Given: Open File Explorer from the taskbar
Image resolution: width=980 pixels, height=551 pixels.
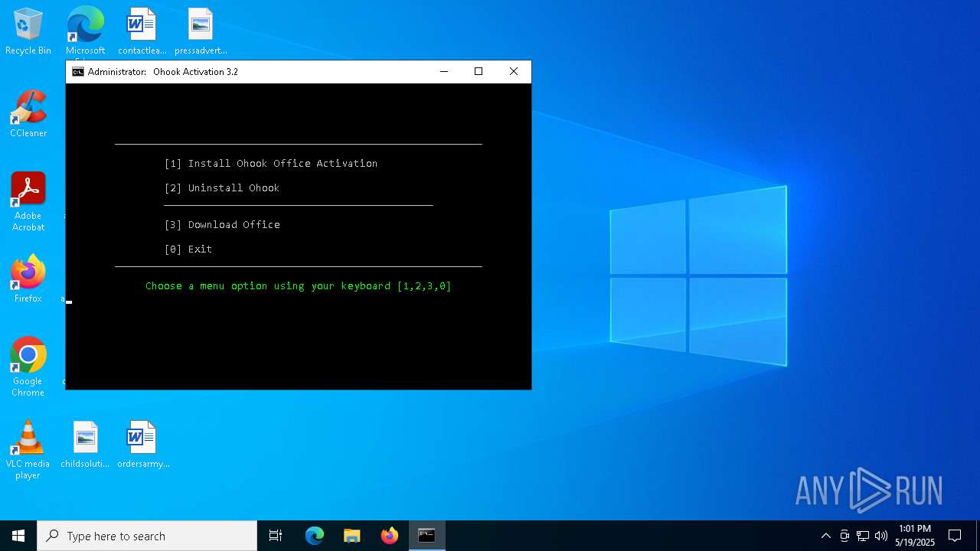Looking at the screenshot, I should pyautogui.click(x=352, y=536).
